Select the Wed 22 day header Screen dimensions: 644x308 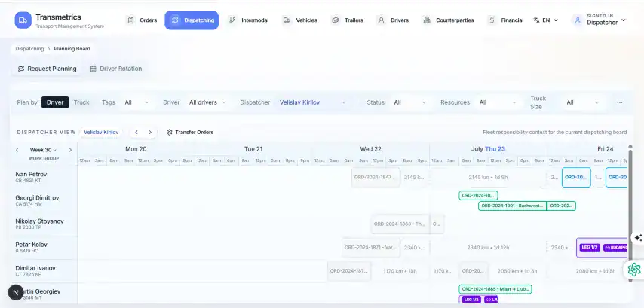click(370, 149)
